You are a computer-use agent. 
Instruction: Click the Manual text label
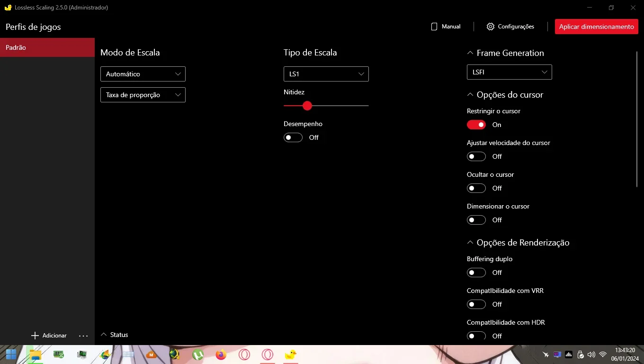tap(451, 27)
